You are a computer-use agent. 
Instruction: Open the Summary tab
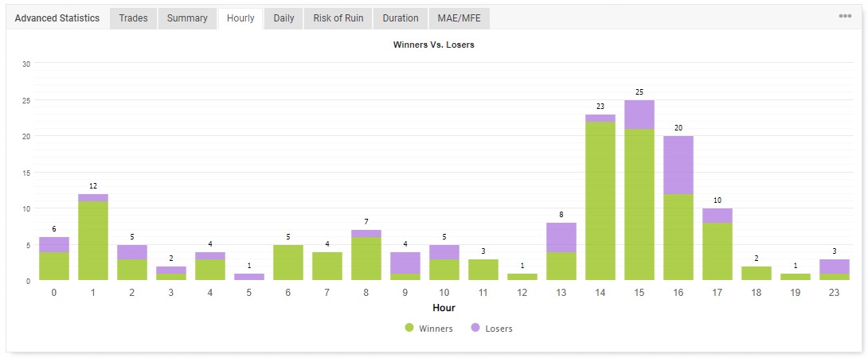[187, 18]
